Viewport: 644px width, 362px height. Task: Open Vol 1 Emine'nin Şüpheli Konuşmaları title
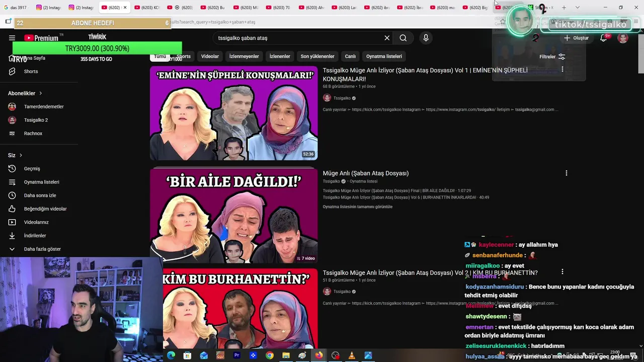pos(425,74)
